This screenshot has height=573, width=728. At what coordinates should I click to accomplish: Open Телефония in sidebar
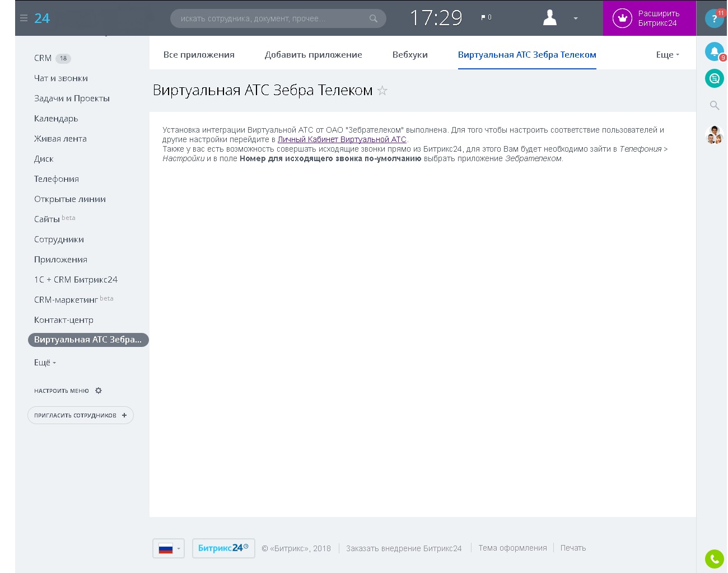click(57, 179)
